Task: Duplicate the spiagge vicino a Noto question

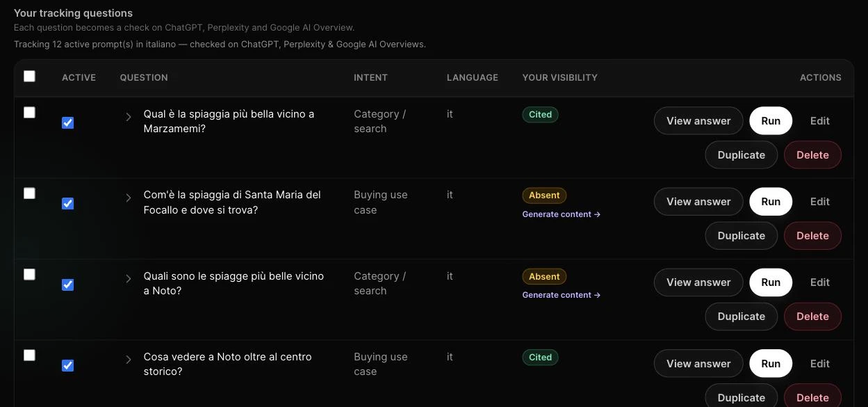Action: pyautogui.click(x=742, y=317)
